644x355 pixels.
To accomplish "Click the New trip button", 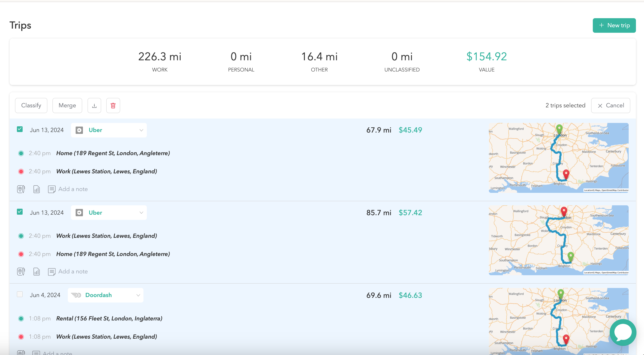I will pos(614,25).
